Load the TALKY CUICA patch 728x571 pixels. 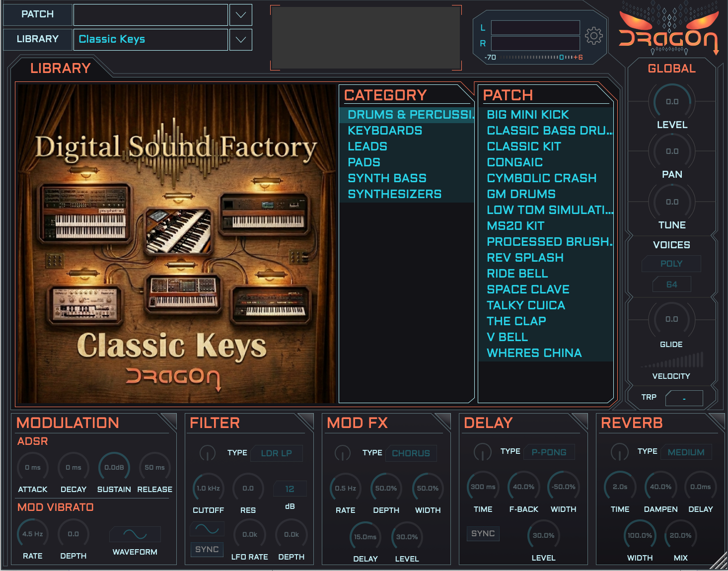546,305
